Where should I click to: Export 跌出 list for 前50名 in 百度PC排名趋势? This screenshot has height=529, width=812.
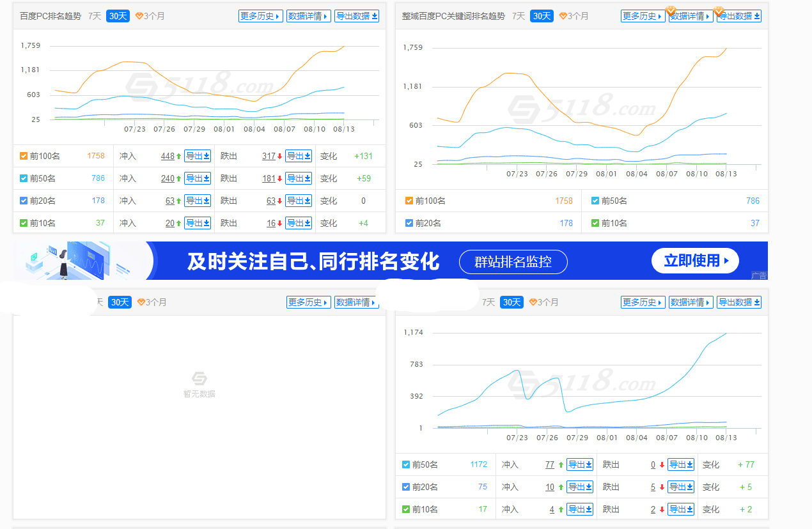click(299, 178)
